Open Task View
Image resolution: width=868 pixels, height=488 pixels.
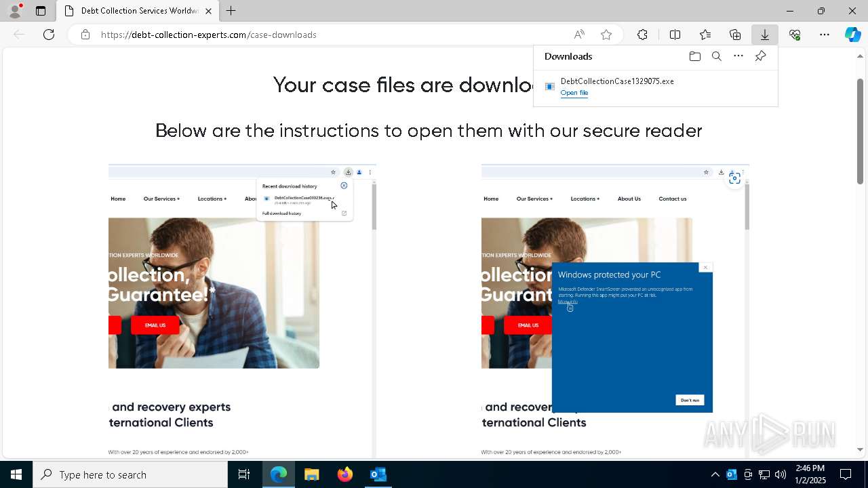(244, 474)
